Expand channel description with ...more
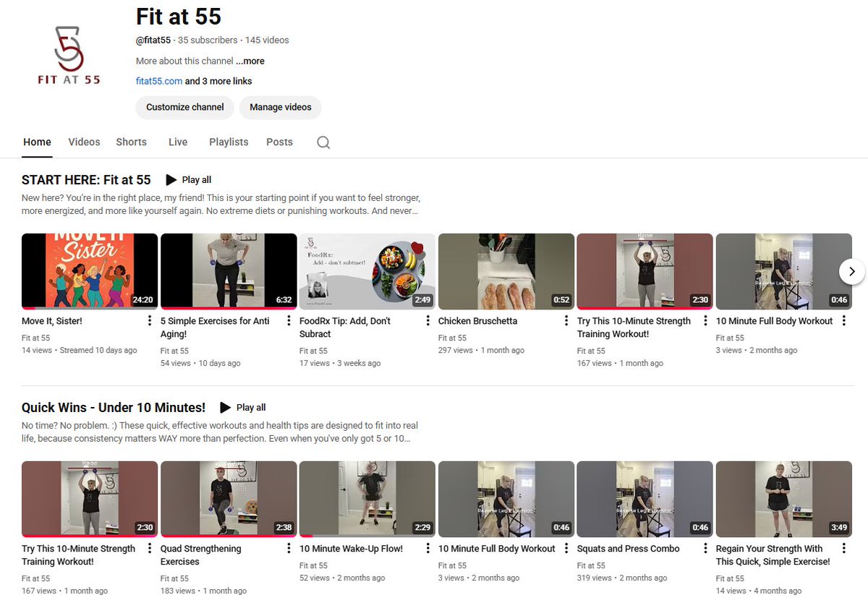Viewport: 868px width, 608px height. coord(250,61)
